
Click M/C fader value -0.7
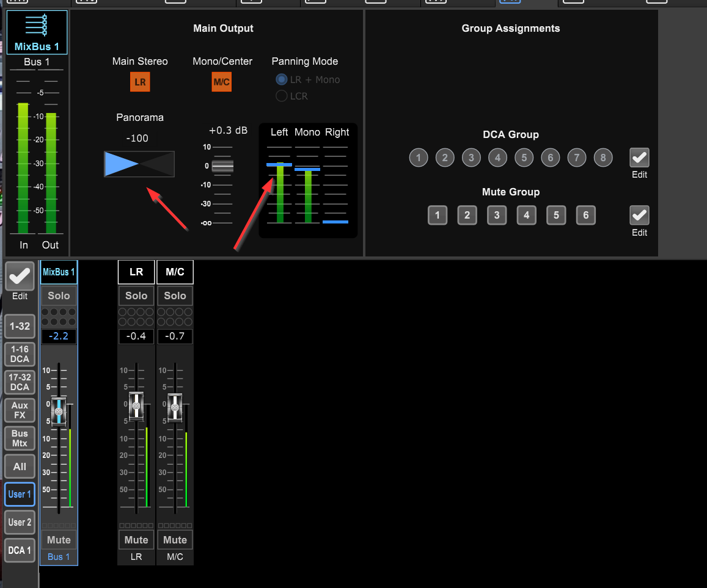point(175,336)
